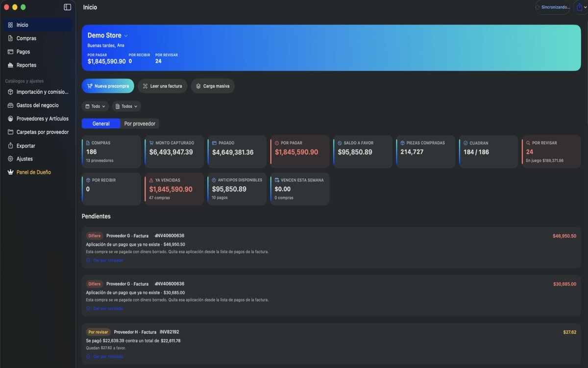Viewport: 588px width, 368px height.
Task: Open the Compras 186 summary card
Action: pyautogui.click(x=111, y=152)
